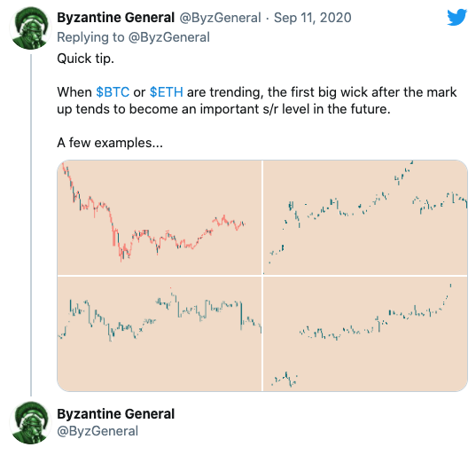Click the 'A few examples...' text

(110, 143)
